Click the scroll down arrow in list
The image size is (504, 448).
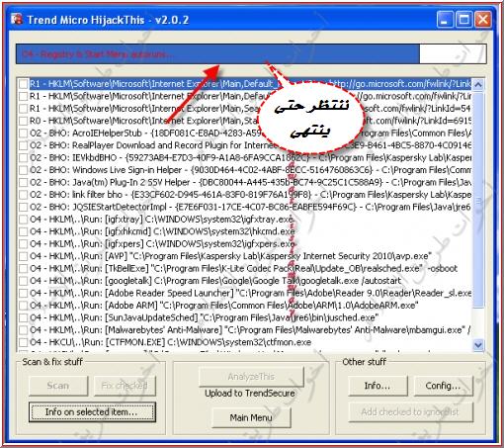click(x=478, y=345)
